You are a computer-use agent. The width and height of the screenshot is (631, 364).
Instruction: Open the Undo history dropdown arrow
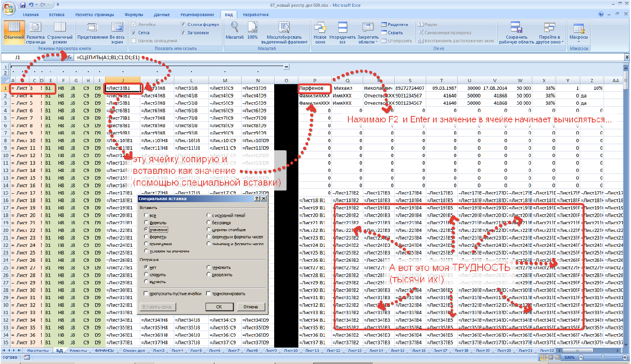point(36,5)
